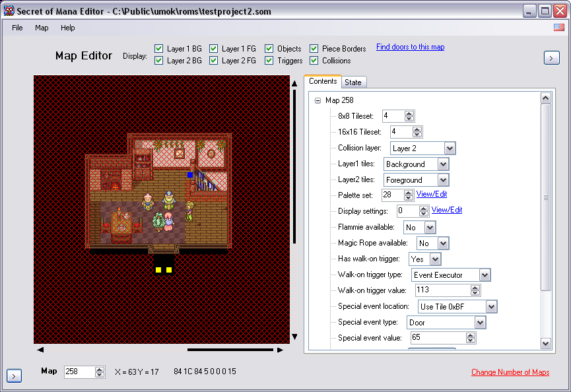
Task: Click the Palette set spinner
Action: click(x=408, y=195)
